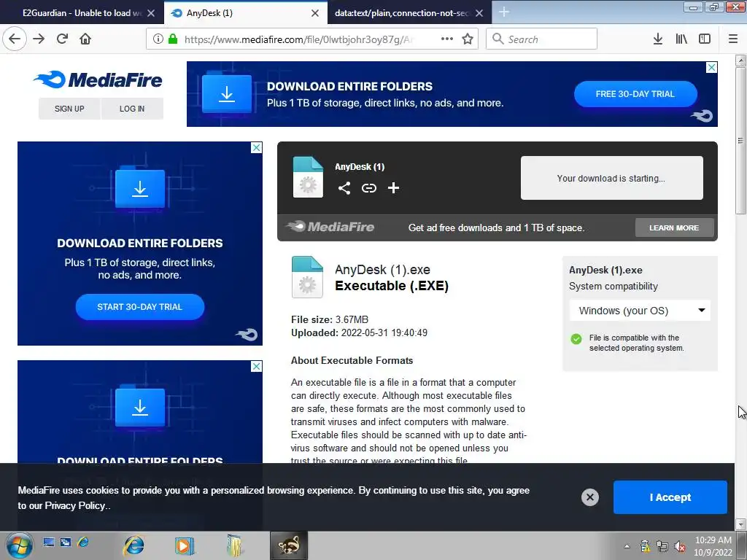The width and height of the screenshot is (747, 560).
Task: Close the first left sidebar ad
Action: (x=256, y=147)
